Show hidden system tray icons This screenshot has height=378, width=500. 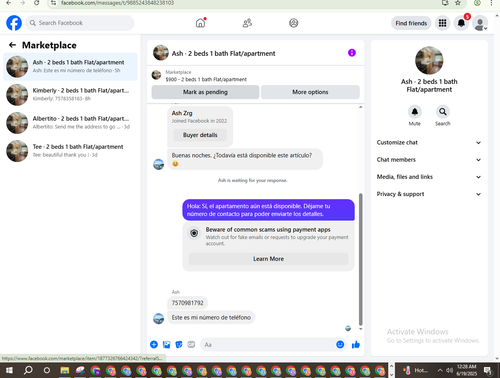click(440, 370)
